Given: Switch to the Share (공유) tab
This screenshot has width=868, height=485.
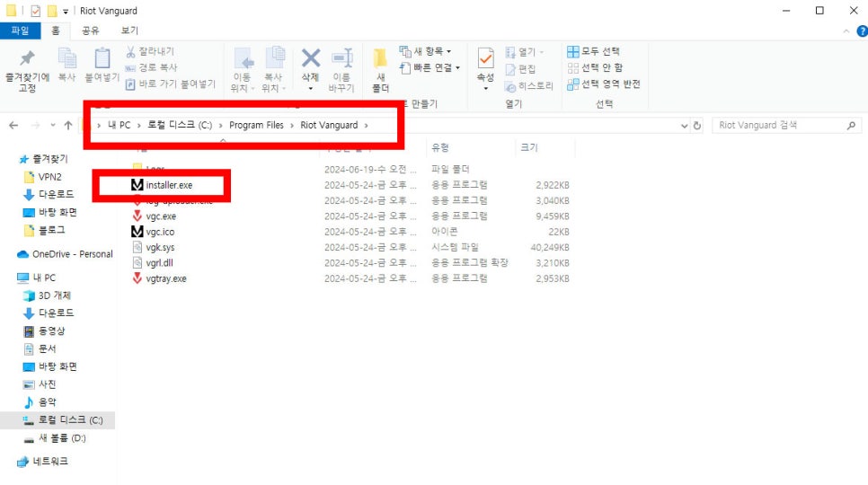Looking at the screenshot, I should click(x=90, y=31).
